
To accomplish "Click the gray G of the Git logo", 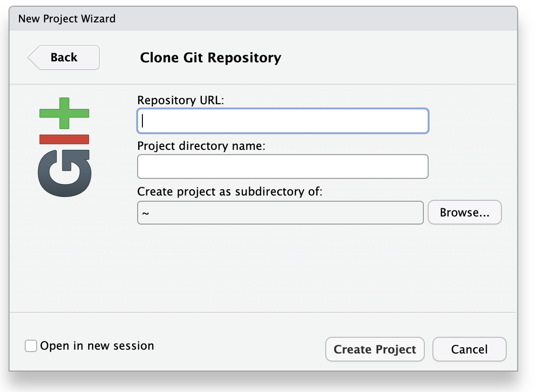I will tap(64, 173).
